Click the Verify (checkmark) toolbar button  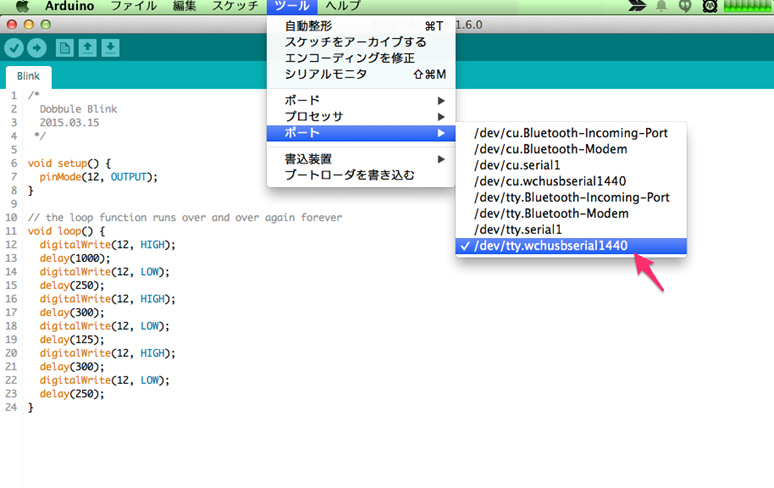(14, 48)
